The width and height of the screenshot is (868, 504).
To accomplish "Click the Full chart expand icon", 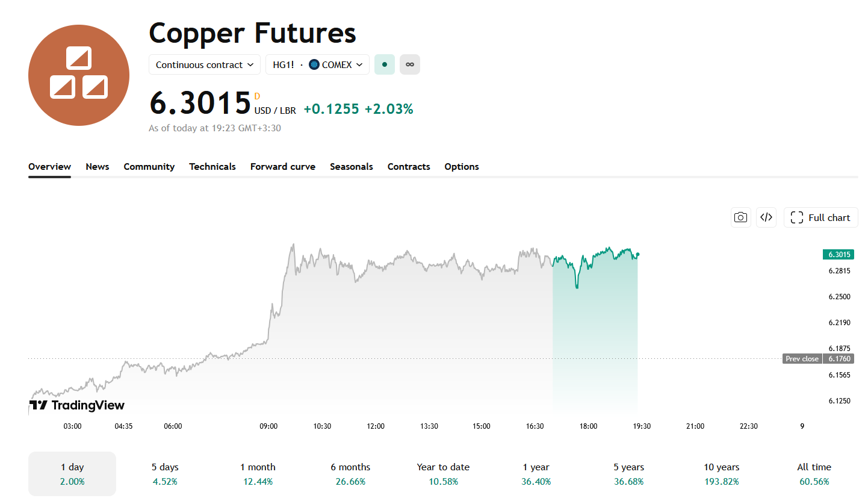I will [797, 217].
